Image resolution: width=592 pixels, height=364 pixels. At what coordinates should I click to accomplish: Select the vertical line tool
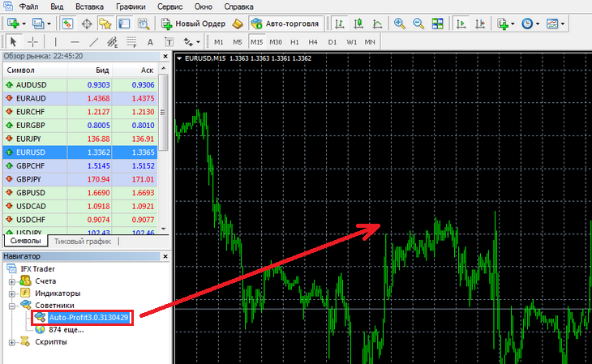(x=55, y=41)
